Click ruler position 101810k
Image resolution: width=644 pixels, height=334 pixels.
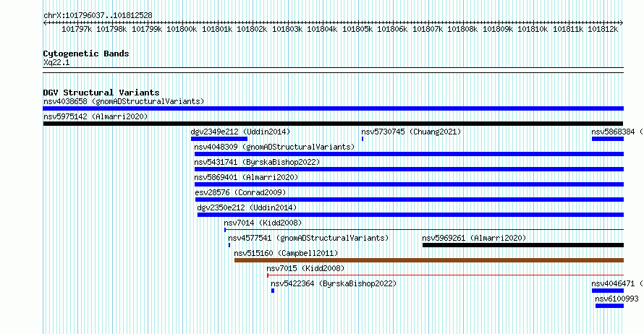533,29
